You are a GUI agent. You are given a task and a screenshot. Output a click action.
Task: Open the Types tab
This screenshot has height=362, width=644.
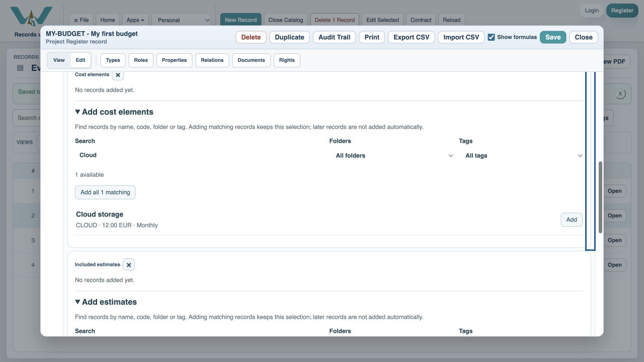113,60
